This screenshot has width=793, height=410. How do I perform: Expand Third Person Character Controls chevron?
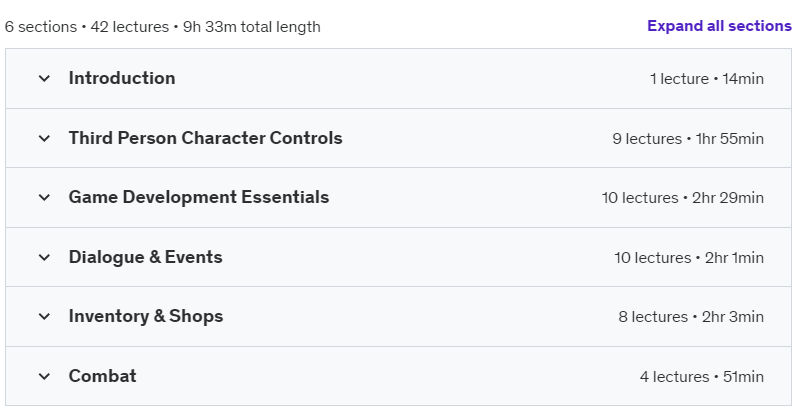pyautogui.click(x=45, y=138)
